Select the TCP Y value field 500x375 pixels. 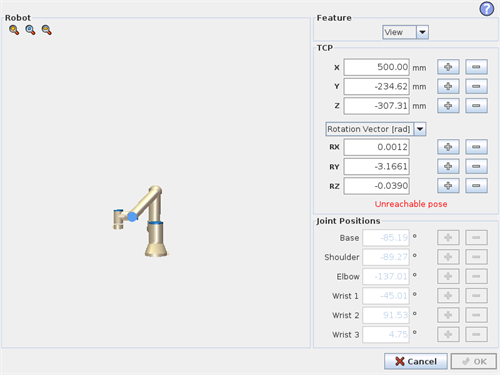(x=377, y=86)
